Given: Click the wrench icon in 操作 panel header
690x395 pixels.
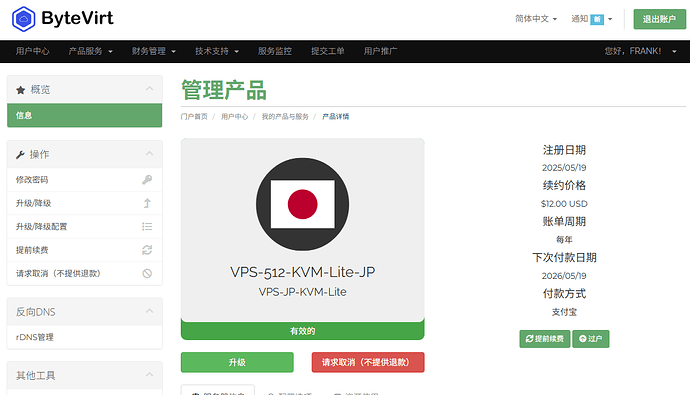Looking at the screenshot, I should 20,154.
